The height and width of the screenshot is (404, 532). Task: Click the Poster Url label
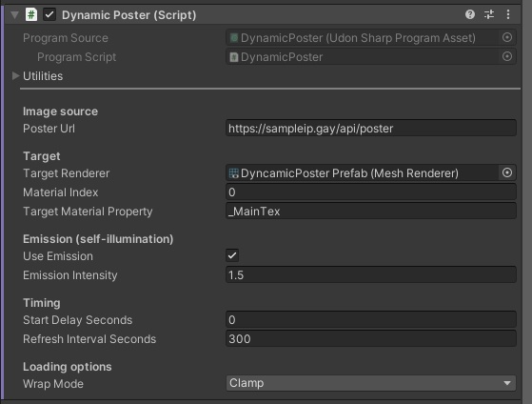tap(49, 129)
